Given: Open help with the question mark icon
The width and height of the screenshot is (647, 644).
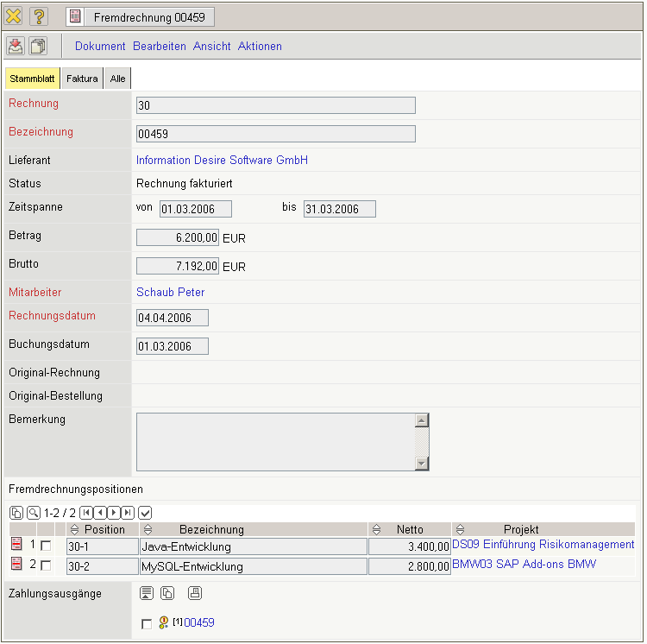Looking at the screenshot, I should point(38,16).
